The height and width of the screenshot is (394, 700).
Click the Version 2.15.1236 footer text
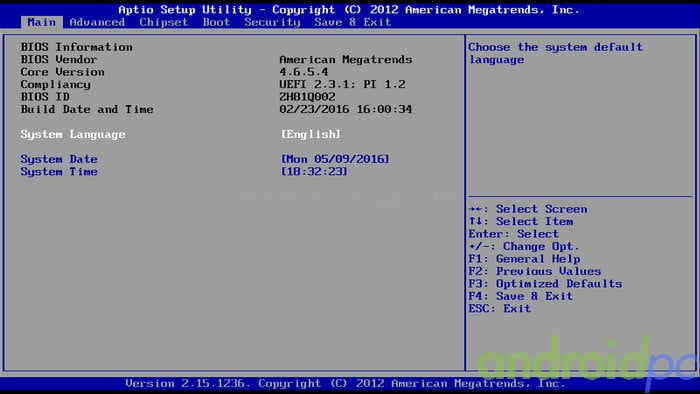[x=345, y=384]
